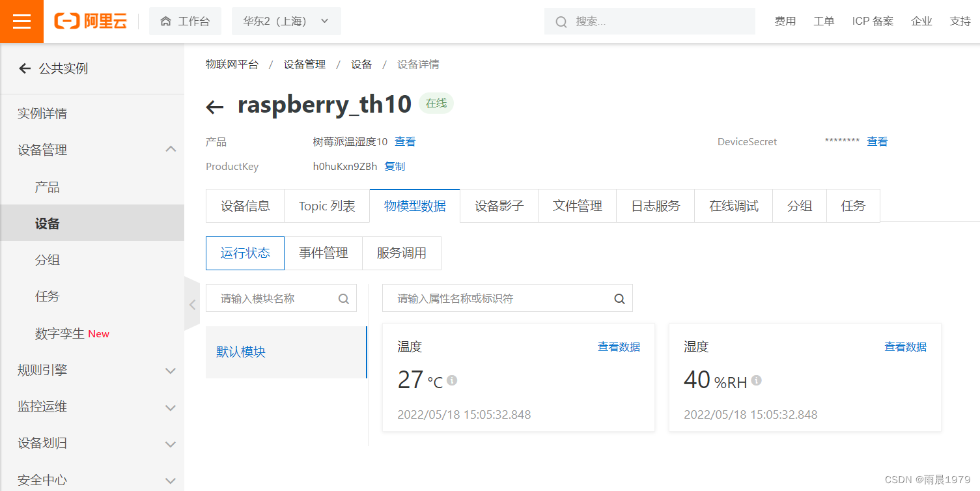The height and width of the screenshot is (491, 980).
Task: Click the info icon beside 40 %RH
Action: click(756, 380)
